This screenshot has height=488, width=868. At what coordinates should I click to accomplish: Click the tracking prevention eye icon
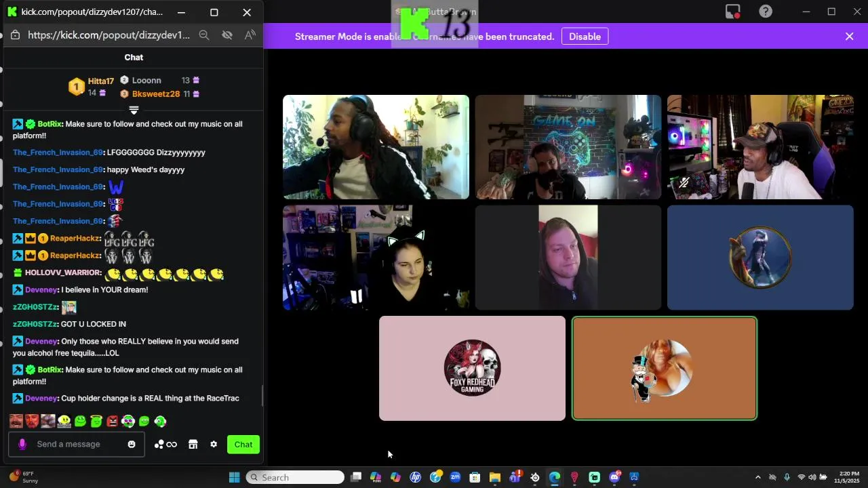[x=227, y=35]
